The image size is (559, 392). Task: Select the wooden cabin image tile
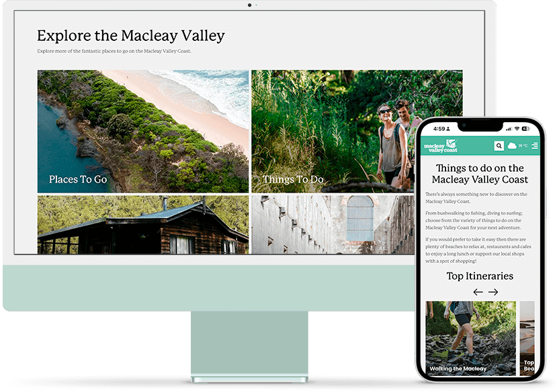(x=143, y=225)
